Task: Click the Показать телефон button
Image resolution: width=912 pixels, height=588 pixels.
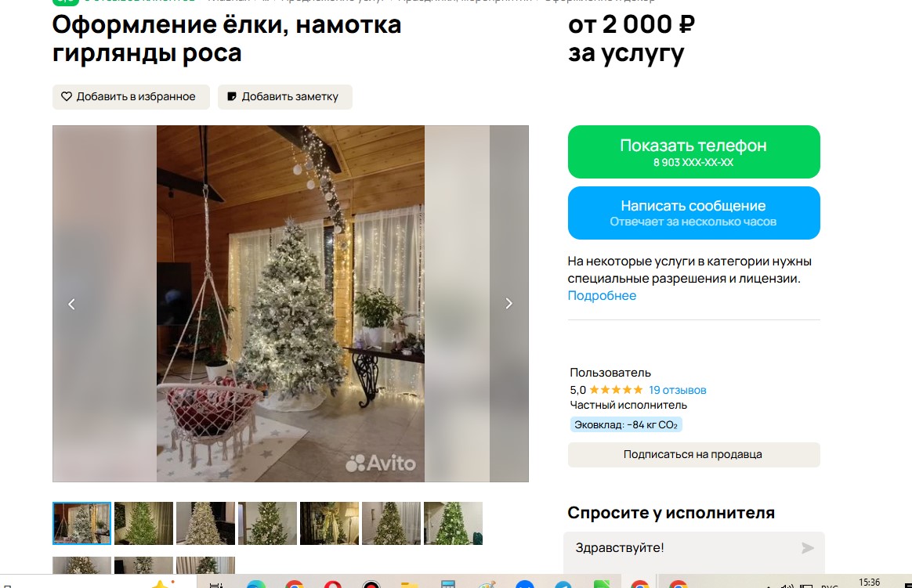Action: tap(694, 152)
